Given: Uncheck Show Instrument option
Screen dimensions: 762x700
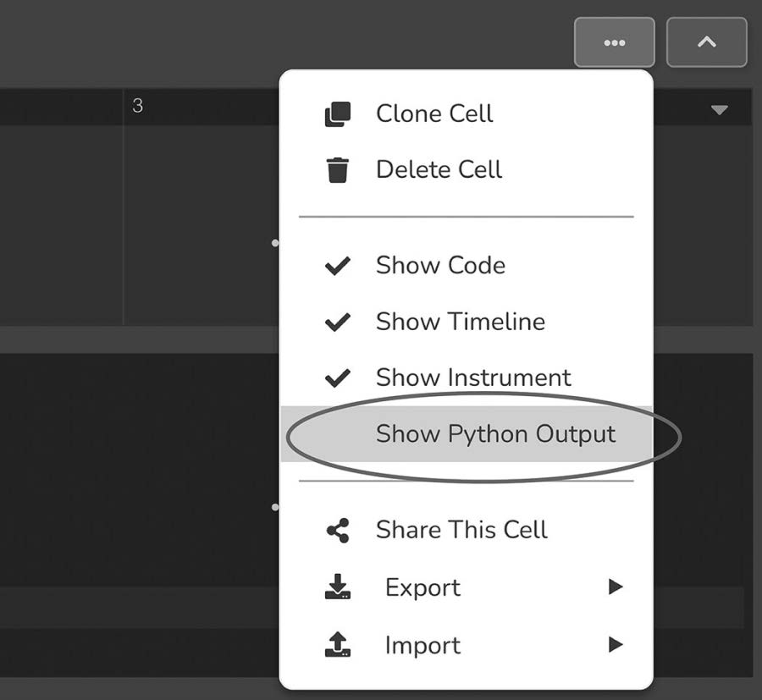Looking at the screenshot, I should (466, 378).
